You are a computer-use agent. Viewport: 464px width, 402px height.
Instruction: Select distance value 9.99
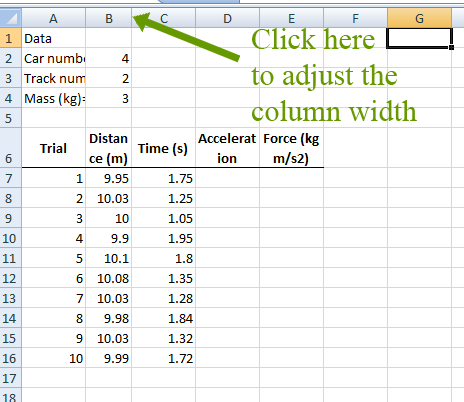click(109, 358)
